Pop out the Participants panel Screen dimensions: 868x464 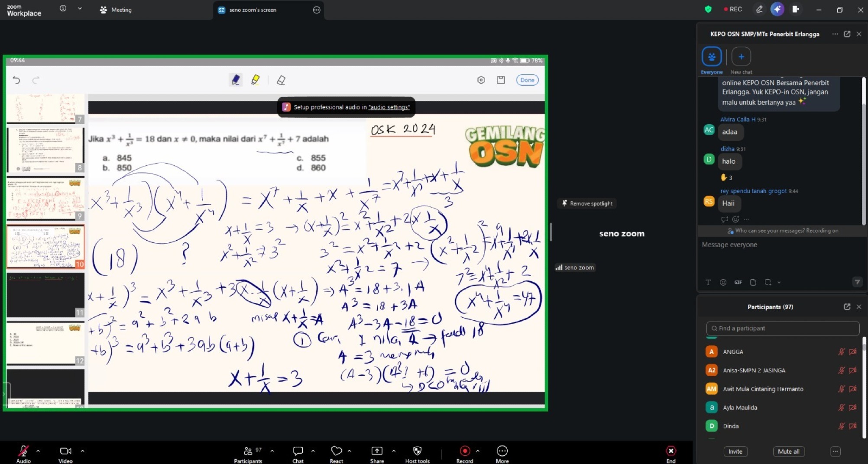[847, 306]
